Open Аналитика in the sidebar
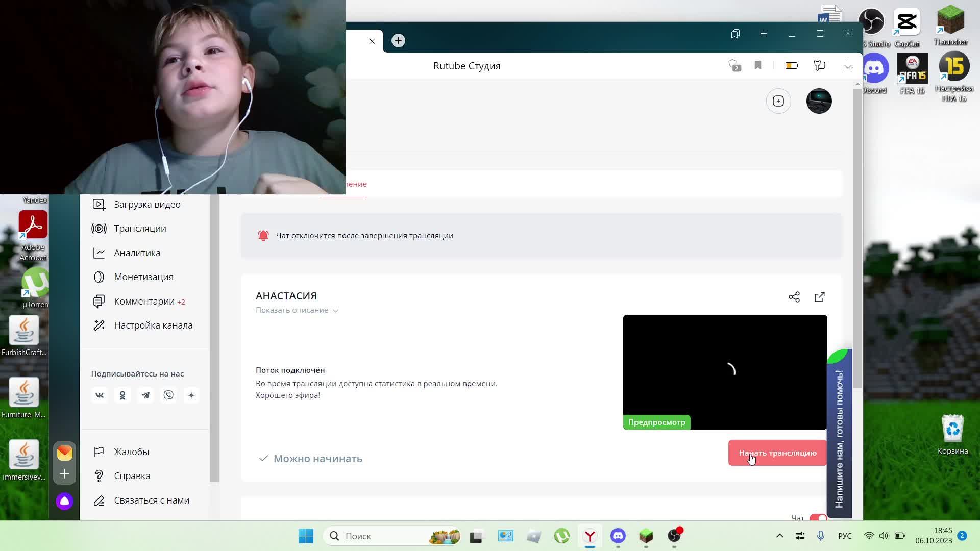The image size is (980, 551). (x=137, y=253)
